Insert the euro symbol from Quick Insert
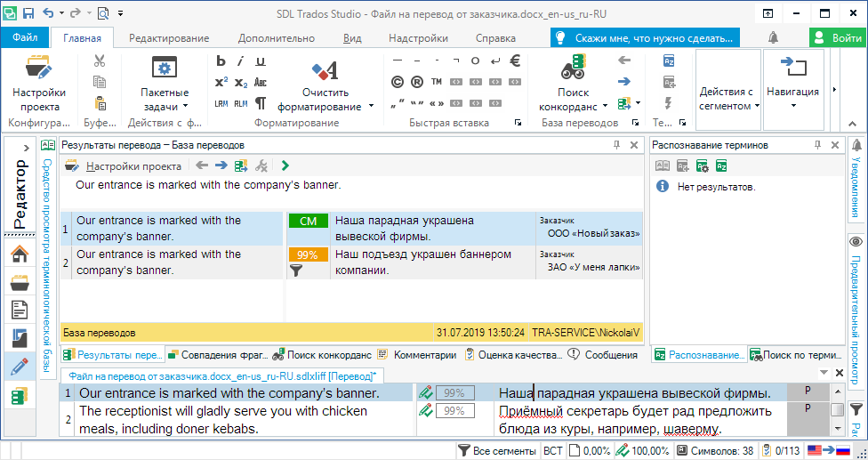 pos(514,61)
